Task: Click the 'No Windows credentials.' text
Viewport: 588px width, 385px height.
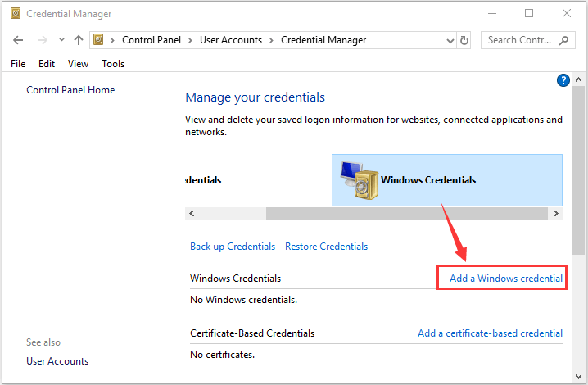Action: pyautogui.click(x=244, y=300)
